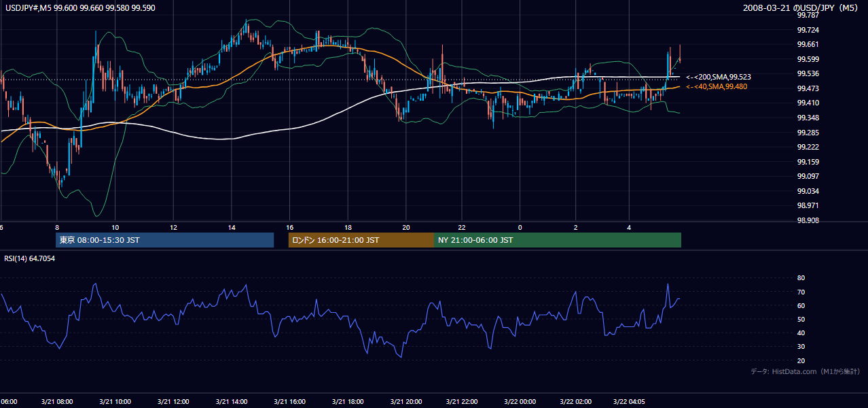The width and height of the screenshot is (868, 408).
Task: Click price axis label 99.159
Action: [809, 162]
